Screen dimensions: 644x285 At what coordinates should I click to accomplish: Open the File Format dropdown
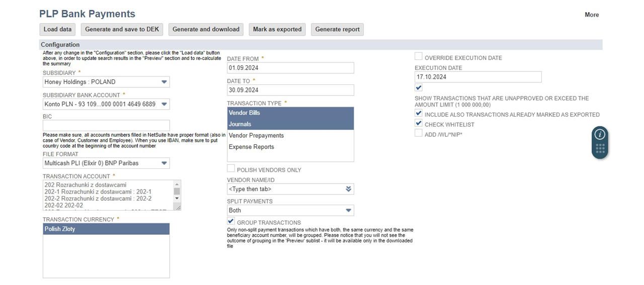[164, 163]
